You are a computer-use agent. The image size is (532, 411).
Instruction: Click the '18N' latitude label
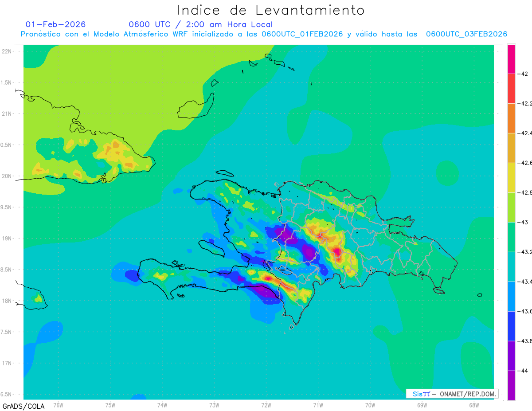(x=8, y=301)
